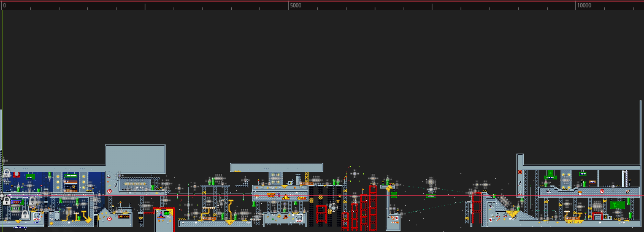644x232 pixels.
Task: Click the large green sign in right building
Action: click(x=617, y=205)
